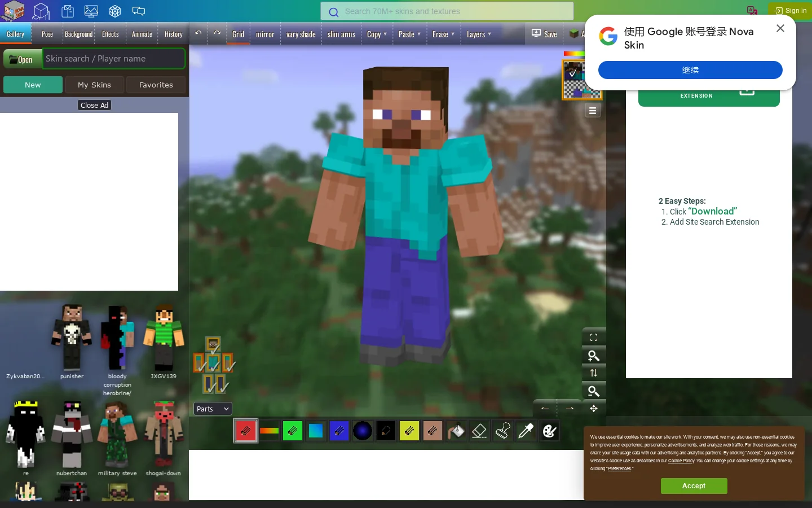The width and height of the screenshot is (812, 508).
Task: Switch to the Gallery tab
Action: tap(16, 34)
